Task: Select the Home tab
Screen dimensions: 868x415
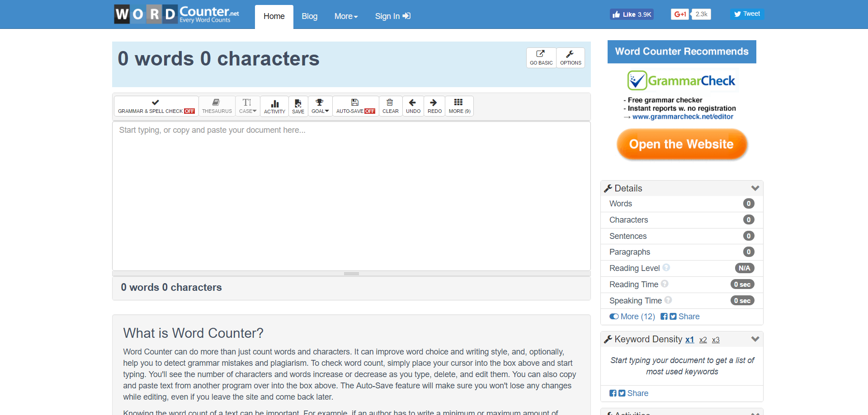Action: (274, 16)
